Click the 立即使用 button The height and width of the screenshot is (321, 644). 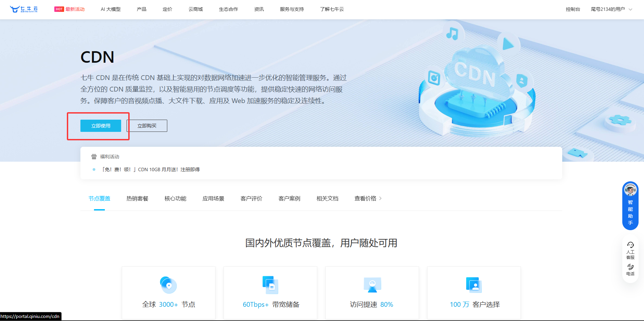(101, 126)
